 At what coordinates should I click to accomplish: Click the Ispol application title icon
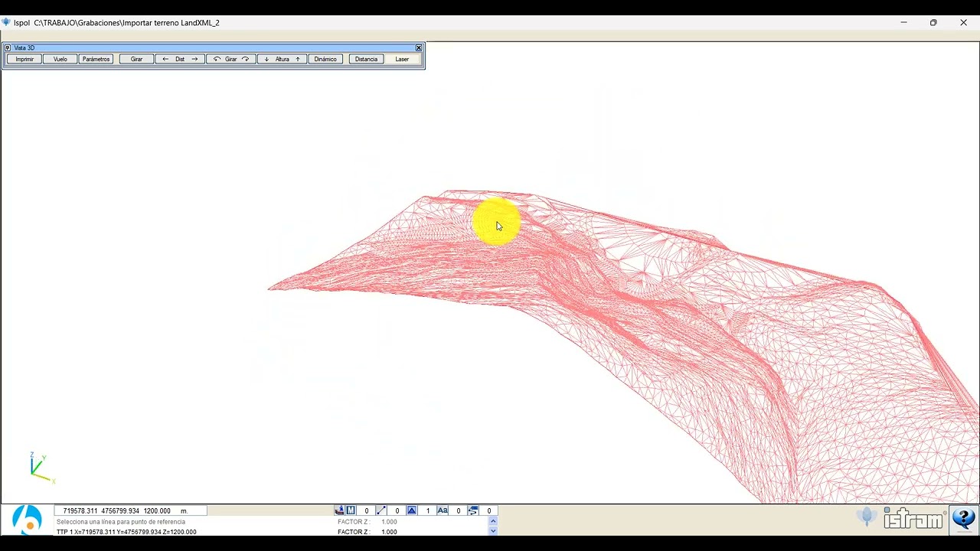6,22
